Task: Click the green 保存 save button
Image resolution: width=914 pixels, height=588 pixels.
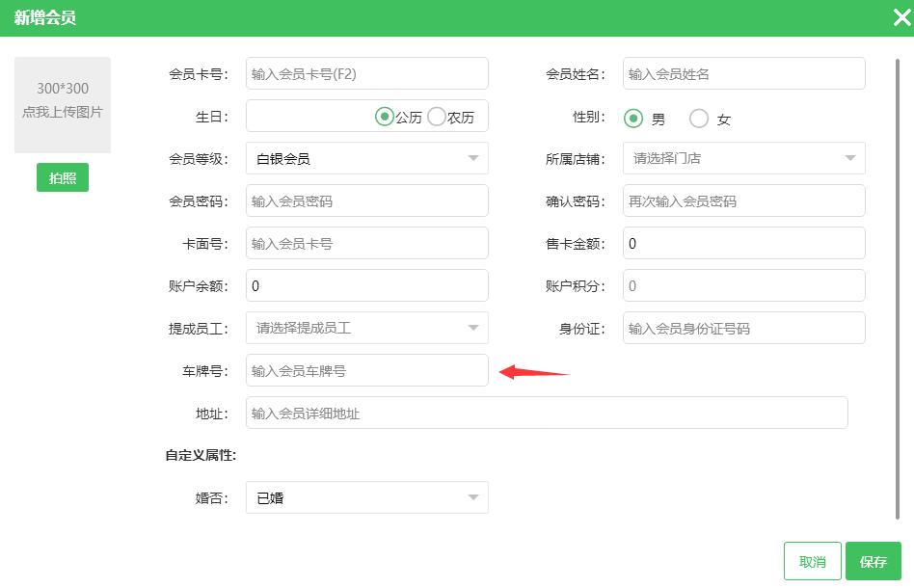Action: point(873,561)
